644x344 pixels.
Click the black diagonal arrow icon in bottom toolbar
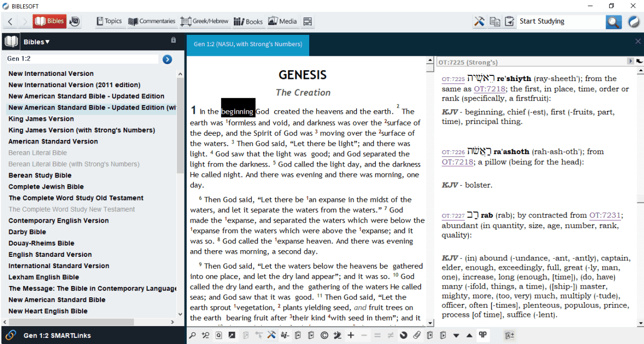[232, 335]
